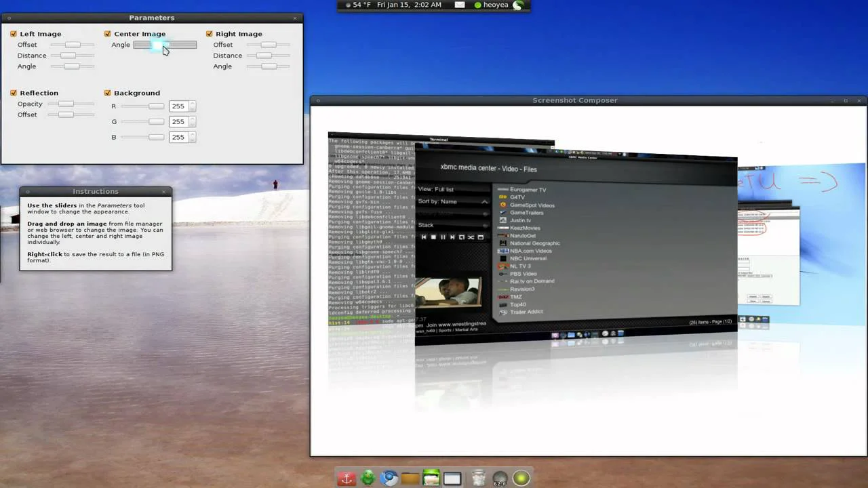Open the blank window icon in dock
Screen dimensions: 868x488
[x=452, y=478]
